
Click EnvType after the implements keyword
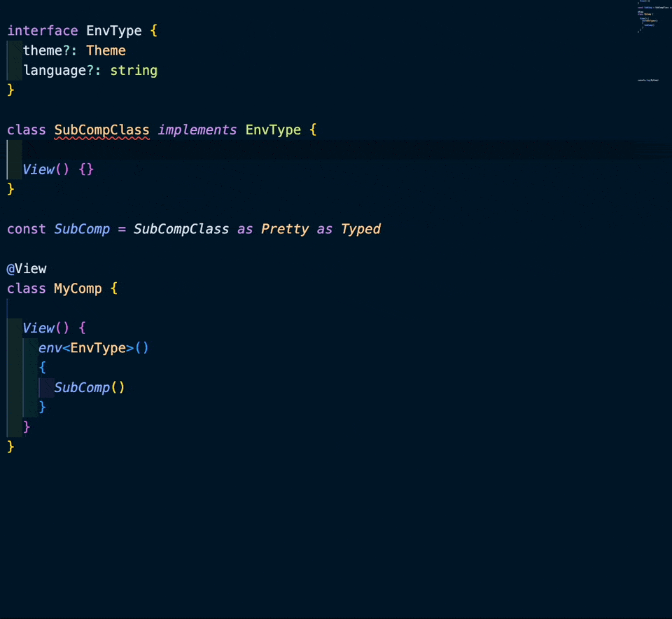(273, 130)
